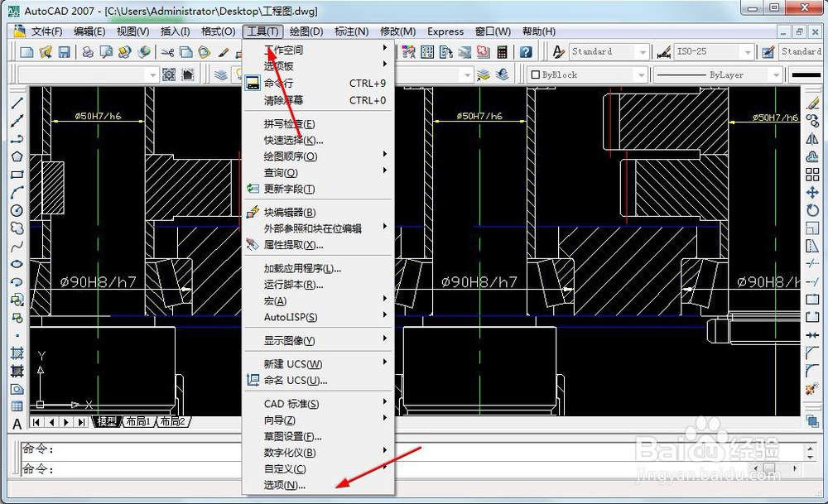Choose 快速选择(K)... menu entry
Image resolution: width=828 pixels, height=504 pixels.
coord(319,140)
